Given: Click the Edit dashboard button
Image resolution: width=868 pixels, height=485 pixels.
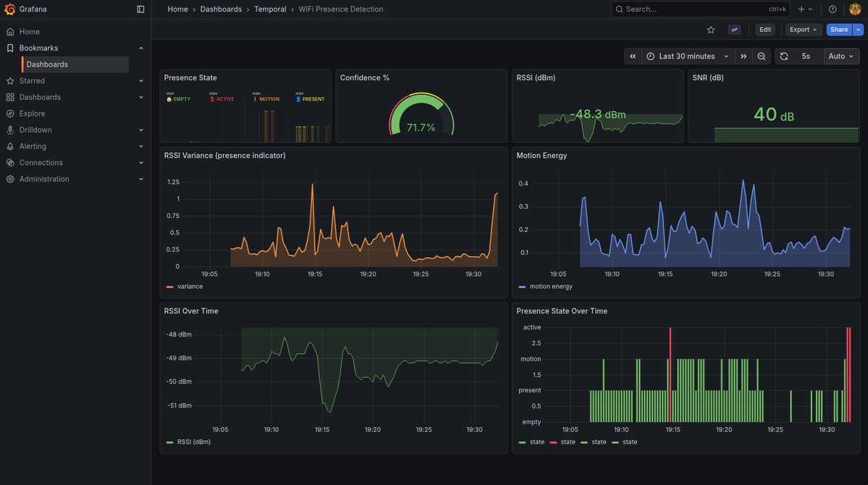Looking at the screenshot, I should click(765, 30).
